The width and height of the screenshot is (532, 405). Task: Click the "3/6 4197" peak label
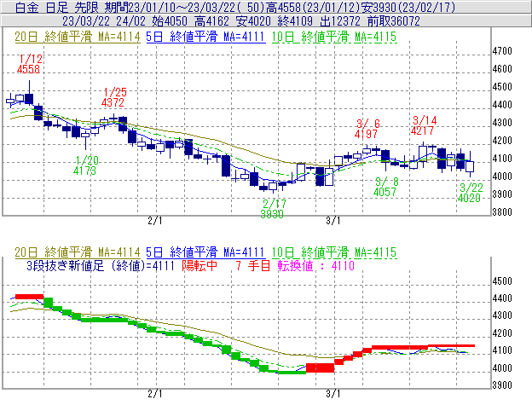367,129
